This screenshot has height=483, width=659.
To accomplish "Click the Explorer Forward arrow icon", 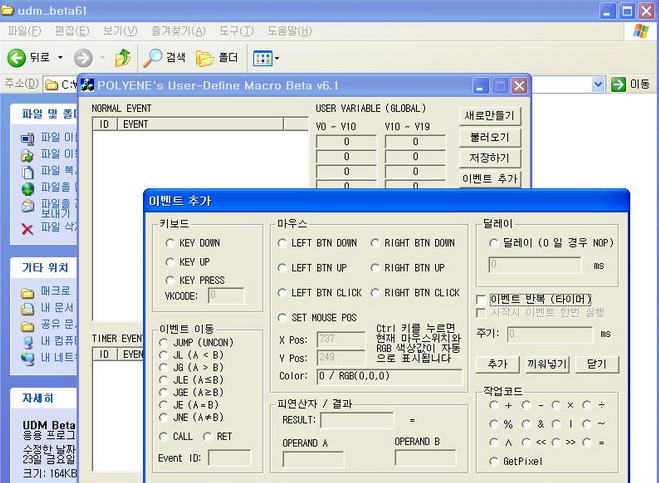I will click(83, 58).
